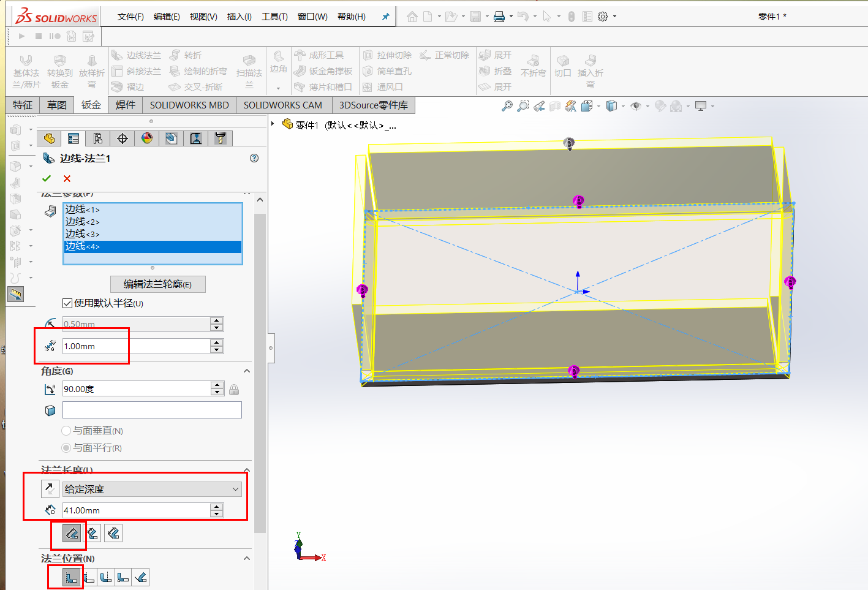Open the DimXpertManager crosshair tab
Viewport: 868px width, 590px height.
[123, 138]
